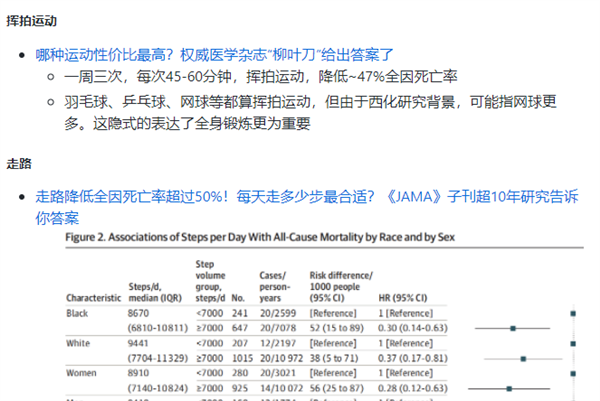The image size is (600, 401).
Task: Click risk difference 38 (5 to 71)
Action: 334,359
